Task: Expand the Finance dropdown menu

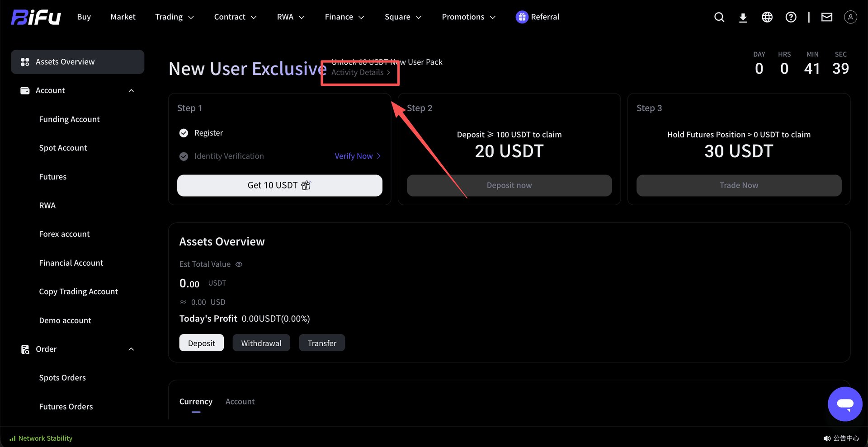Action: [x=344, y=17]
